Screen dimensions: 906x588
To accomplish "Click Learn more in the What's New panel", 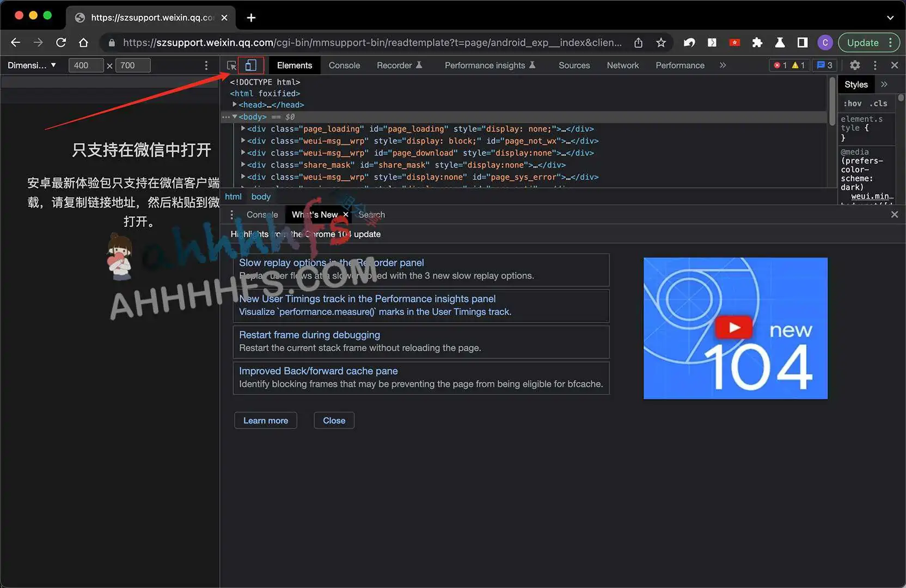I will 265,420.
